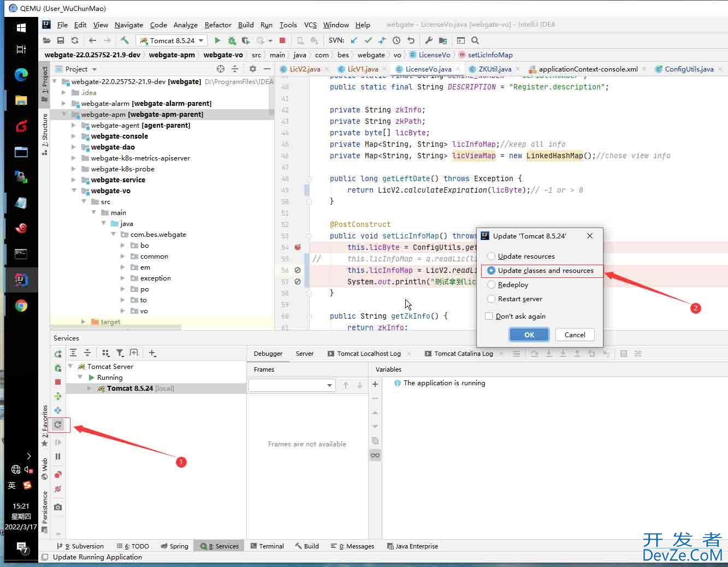
Task: Open the Analyze menu
Action: (186, 25)
